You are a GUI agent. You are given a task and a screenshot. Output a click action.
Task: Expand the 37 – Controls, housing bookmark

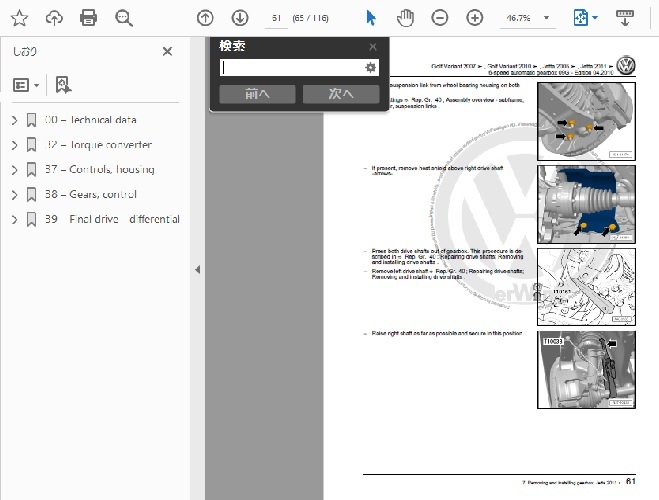[14, 170]
